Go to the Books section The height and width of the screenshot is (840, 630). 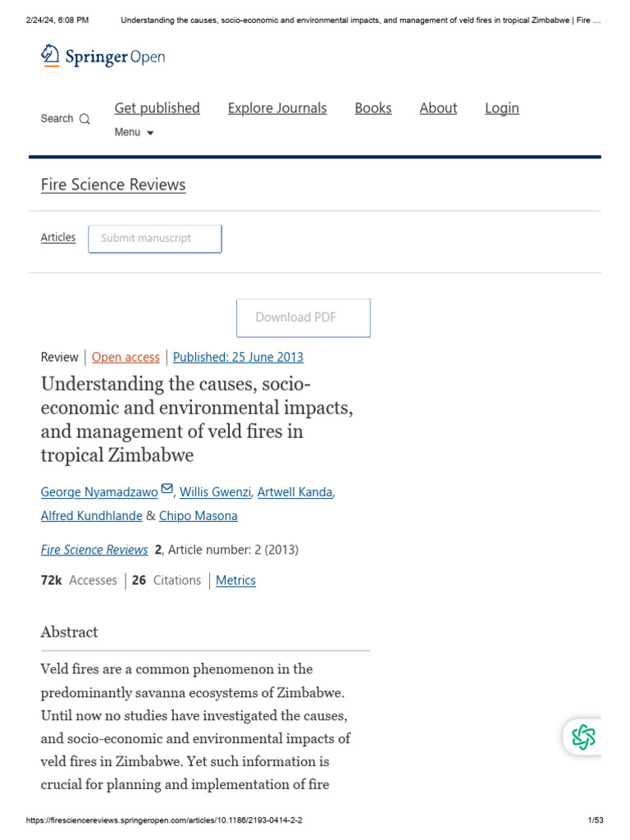373,108
